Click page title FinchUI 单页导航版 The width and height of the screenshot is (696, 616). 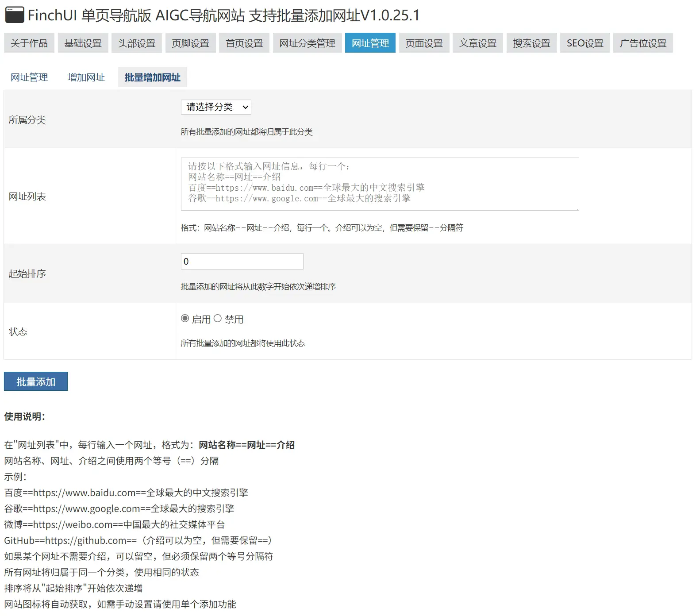(223, 15)
